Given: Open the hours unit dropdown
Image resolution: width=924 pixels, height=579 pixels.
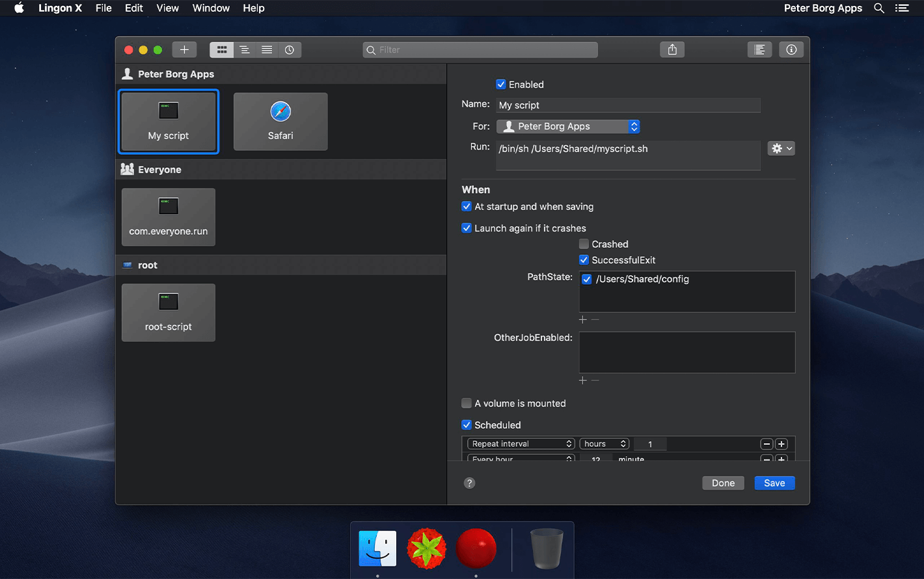Looking at the screenshot, I should [605, 444].
